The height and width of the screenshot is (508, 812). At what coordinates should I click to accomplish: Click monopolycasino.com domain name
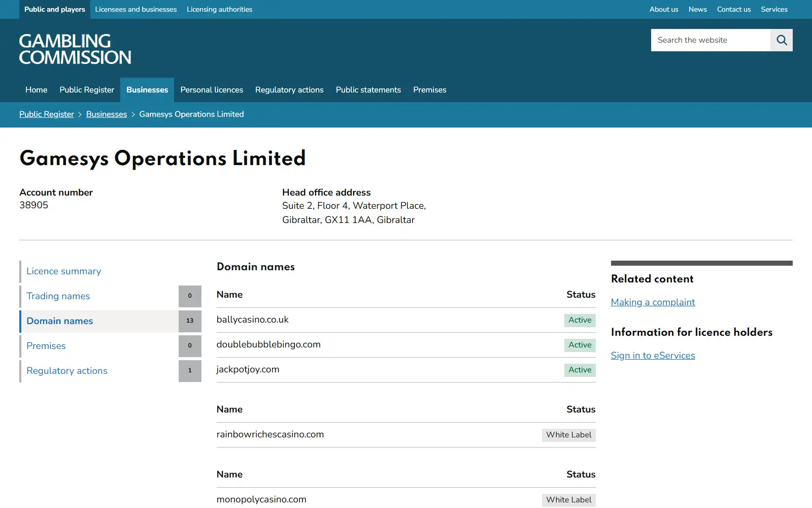[261, 499]
